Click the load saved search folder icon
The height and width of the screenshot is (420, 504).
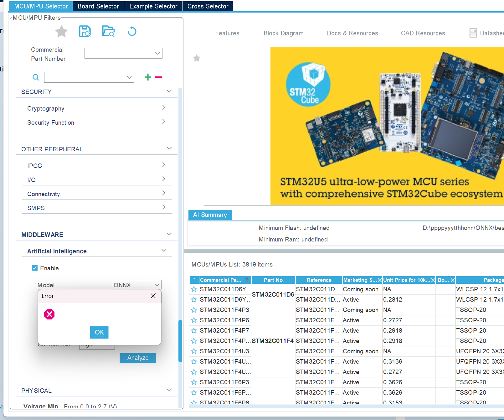click(109, 31)
